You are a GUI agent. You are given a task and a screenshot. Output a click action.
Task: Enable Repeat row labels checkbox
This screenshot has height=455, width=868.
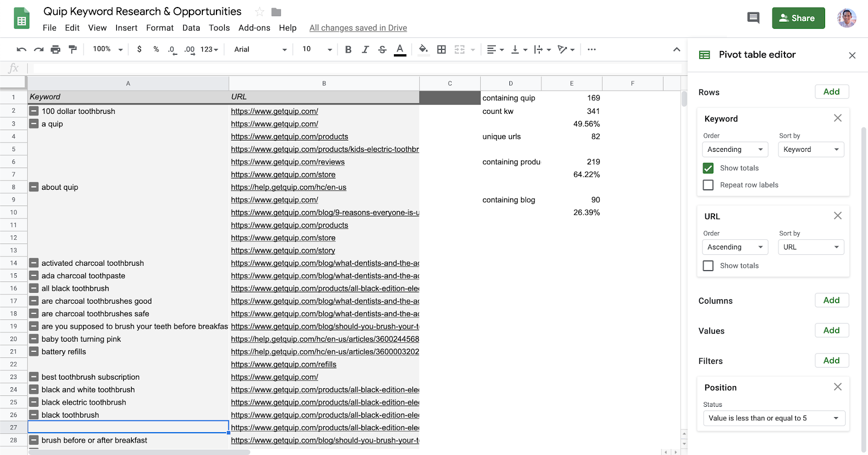(x=708, y=185)
